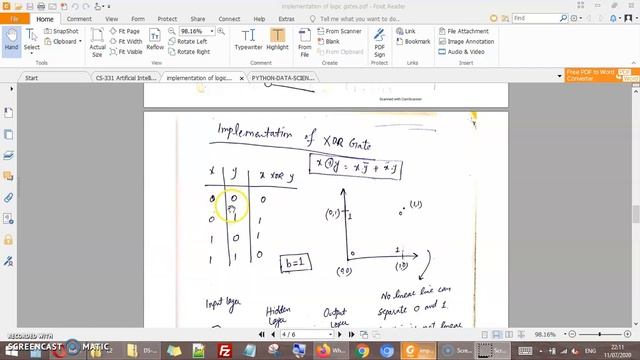Open the layers panel in sidebar

coord(8,155)
